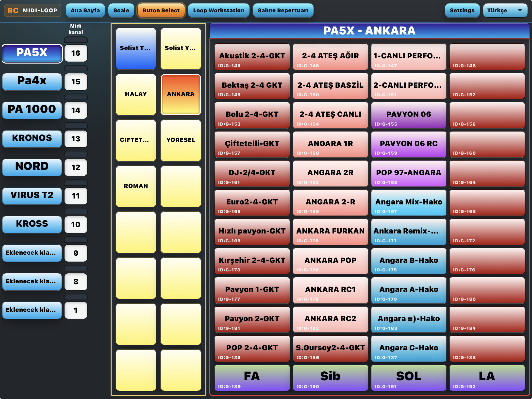Image resolution: width=532 pixels, height=399 pixels.
Task: Click MIDI channel 16 field
Action: (76, 53)
